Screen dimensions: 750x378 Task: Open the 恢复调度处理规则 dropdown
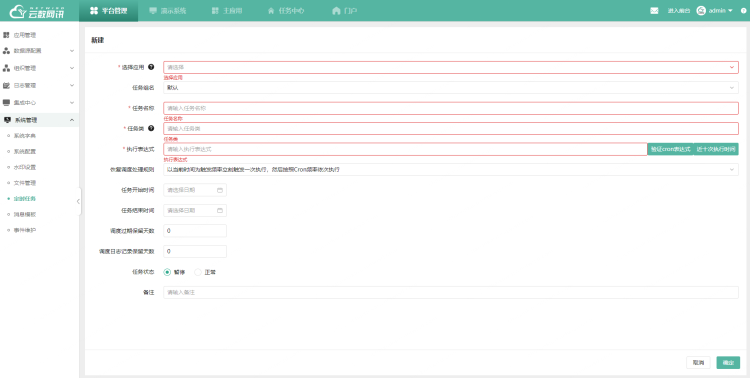451,169
